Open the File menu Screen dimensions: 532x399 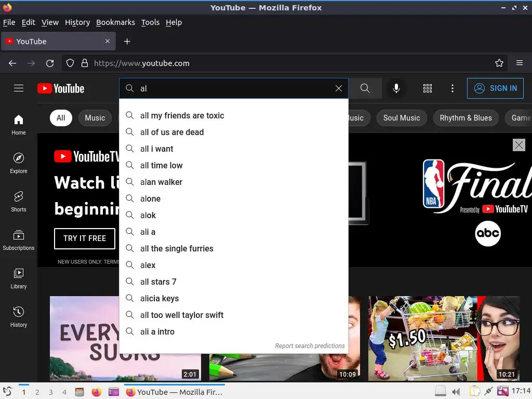pos(9,22)
